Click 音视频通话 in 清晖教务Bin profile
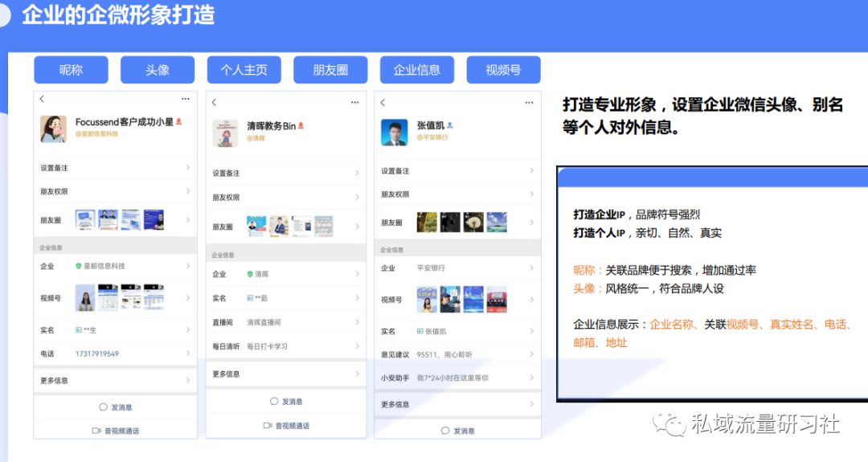Screen dimensions: 868x462 [x=285, y=426]
